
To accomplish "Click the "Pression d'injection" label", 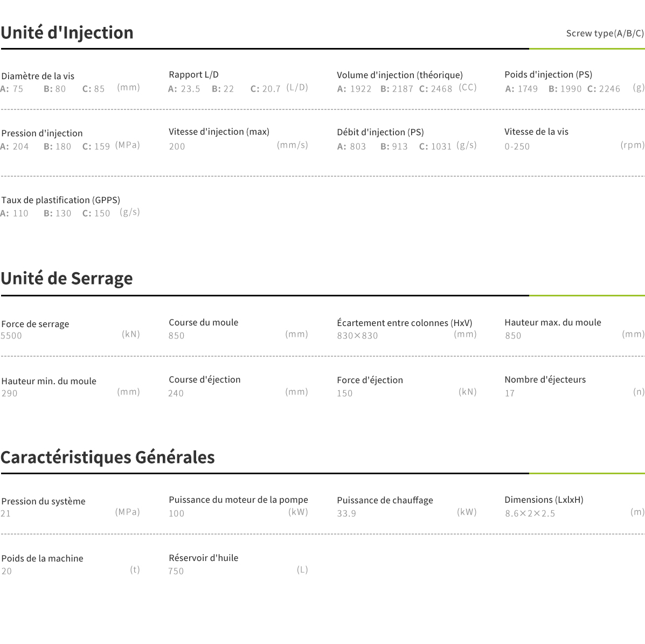I will coord(42,133).
